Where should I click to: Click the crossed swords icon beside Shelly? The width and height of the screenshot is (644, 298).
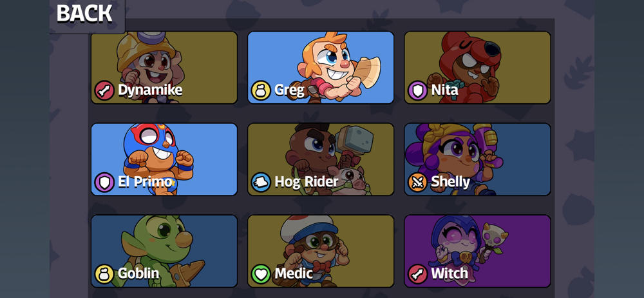coord(418,183)
